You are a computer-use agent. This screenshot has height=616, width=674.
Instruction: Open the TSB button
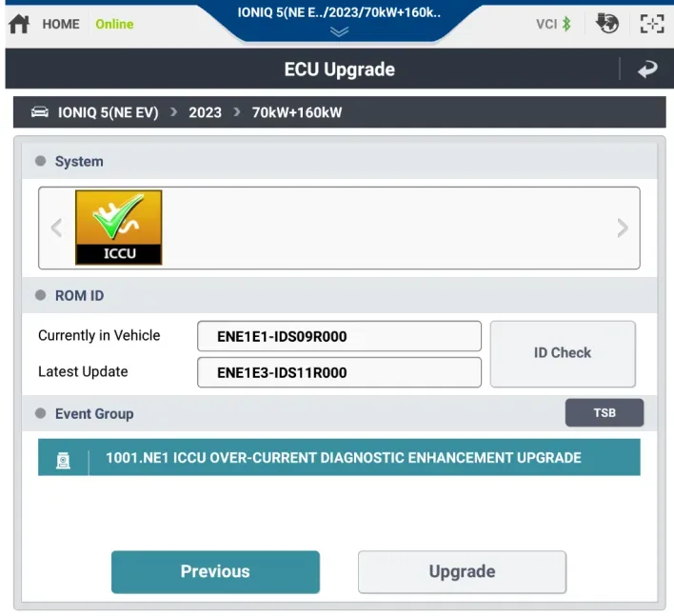(x=605, y=412)
